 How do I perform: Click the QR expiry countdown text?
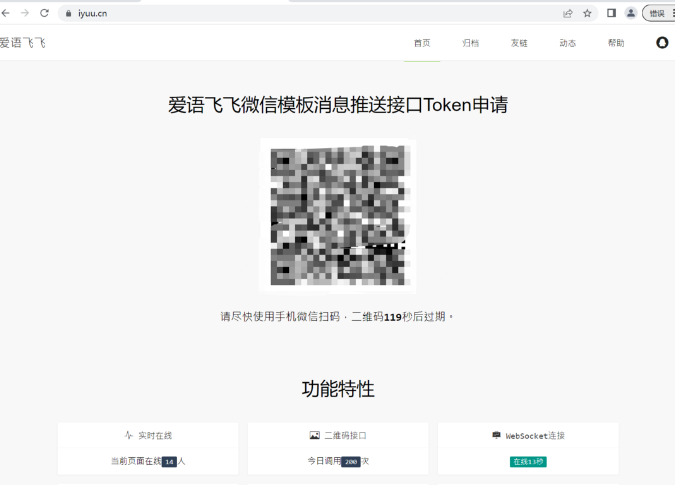337,317
